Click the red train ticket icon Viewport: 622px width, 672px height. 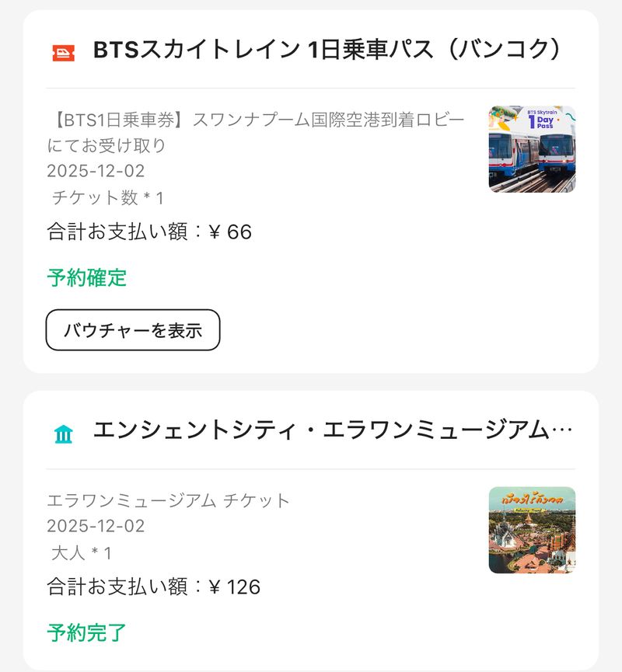[x=64, y=51]
